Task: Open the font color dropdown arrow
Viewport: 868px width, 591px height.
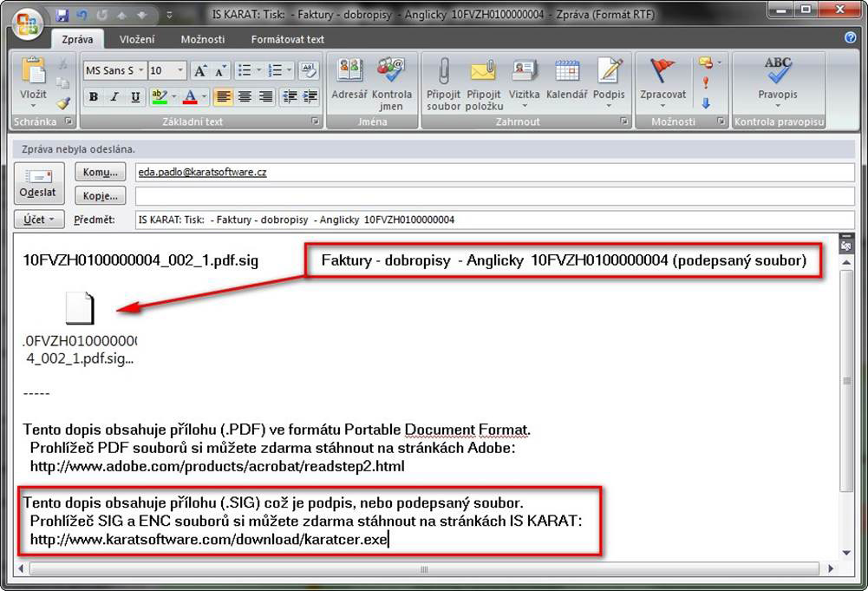Action: [205, 97]
